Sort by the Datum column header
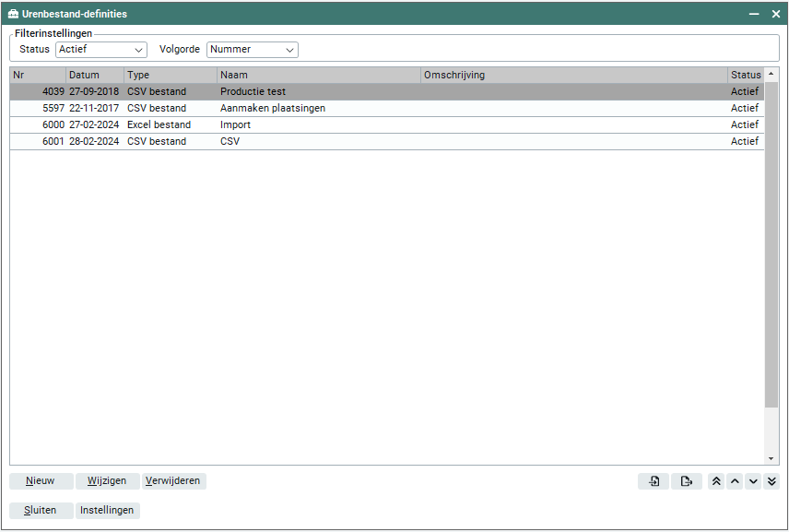 pyautogui.click(x=94, y=76)
